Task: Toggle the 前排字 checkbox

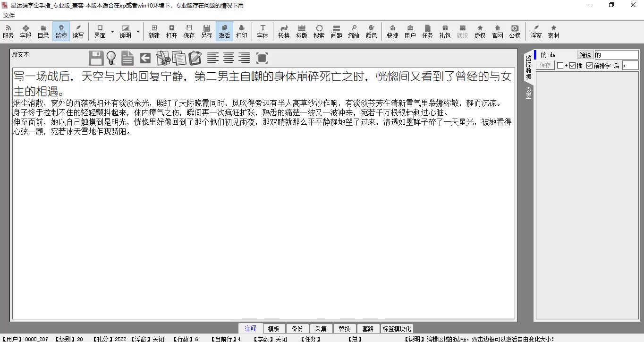Action: click(x=589, y=66)
